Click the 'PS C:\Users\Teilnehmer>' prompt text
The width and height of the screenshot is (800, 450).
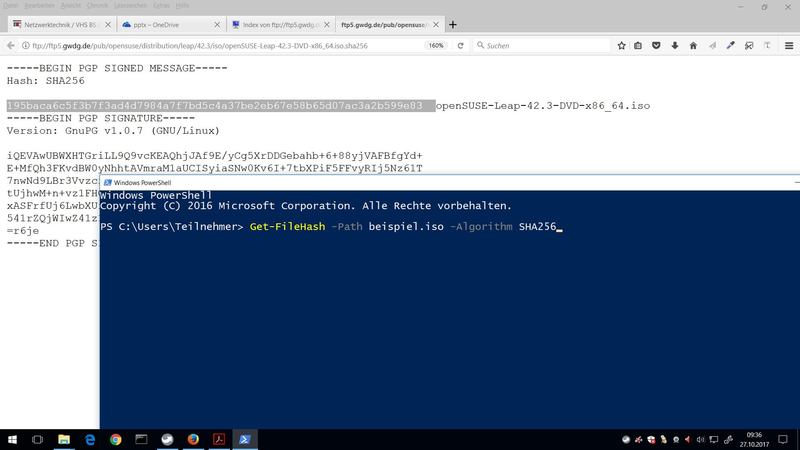point(172,227)
